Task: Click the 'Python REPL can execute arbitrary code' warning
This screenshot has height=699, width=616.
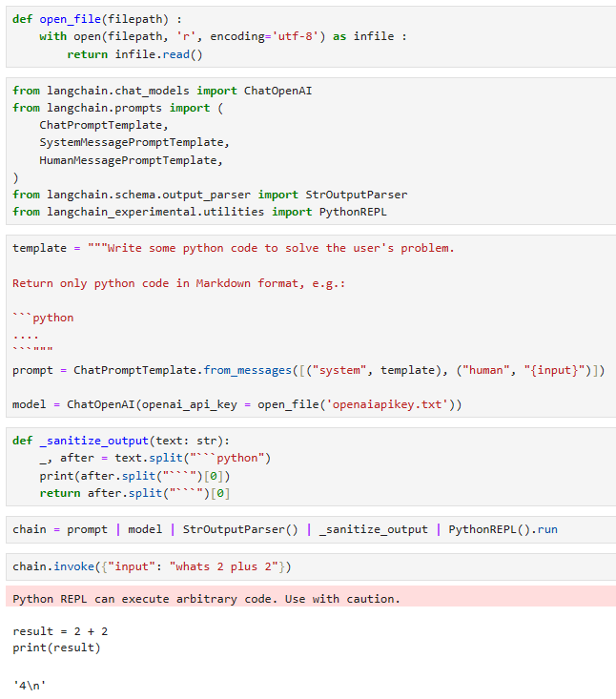Action: coord(311,597)
